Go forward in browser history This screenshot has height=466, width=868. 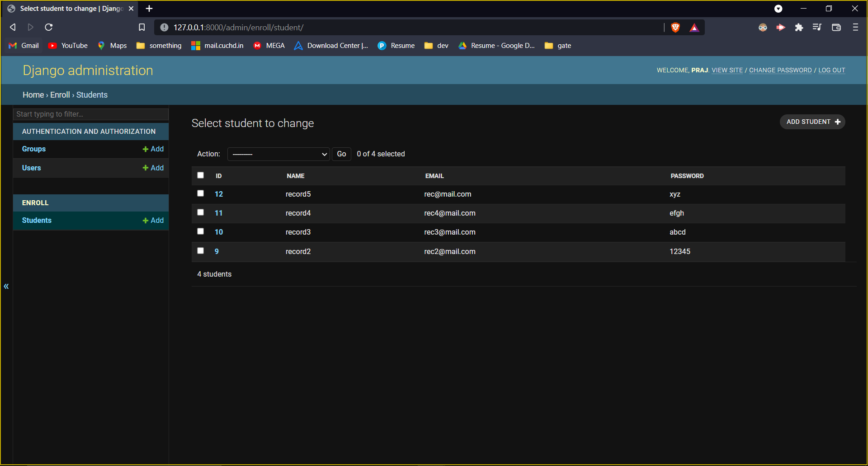(x=30, y=27)
